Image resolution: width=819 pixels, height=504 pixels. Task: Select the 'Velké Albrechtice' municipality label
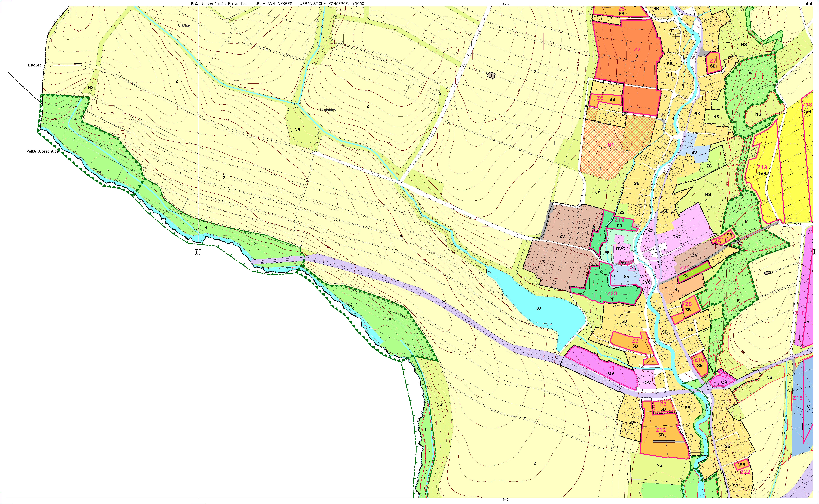43,151
